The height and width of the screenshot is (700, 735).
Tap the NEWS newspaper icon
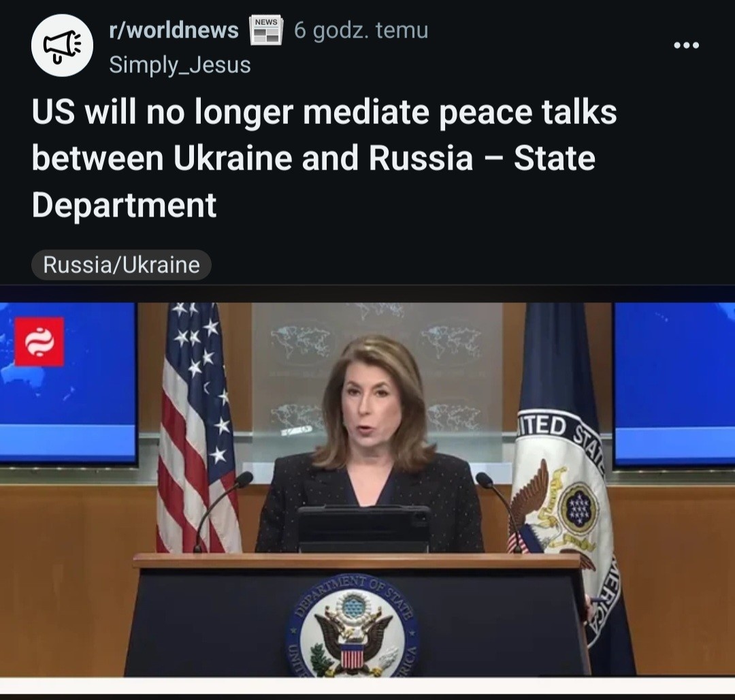click(266, 31)
